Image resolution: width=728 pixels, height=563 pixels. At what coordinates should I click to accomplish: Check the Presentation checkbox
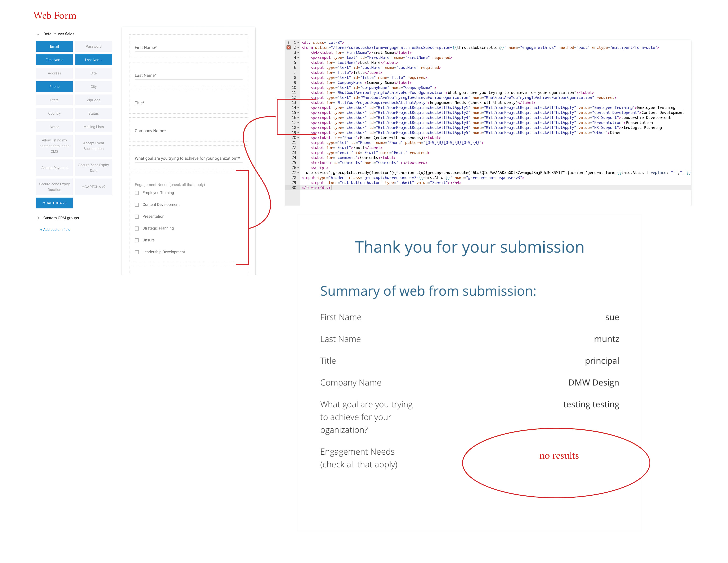pyautogui.click(x=137, y=216)
